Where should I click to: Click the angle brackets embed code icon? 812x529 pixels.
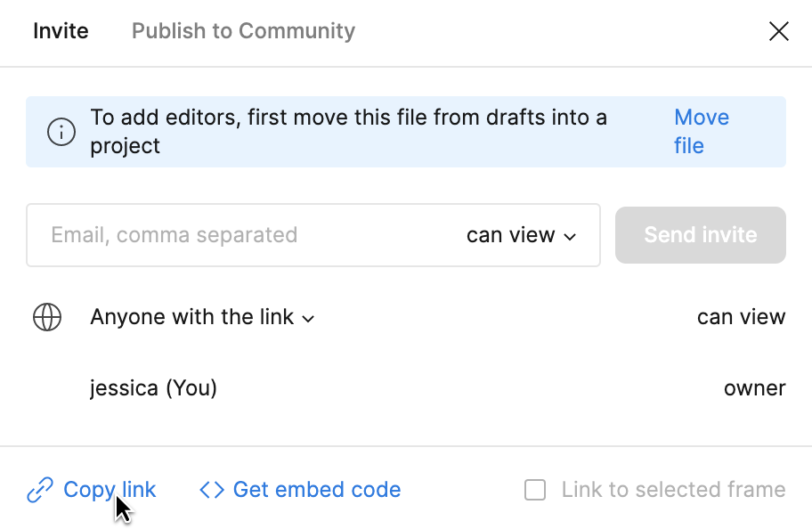tap(212, 490)
